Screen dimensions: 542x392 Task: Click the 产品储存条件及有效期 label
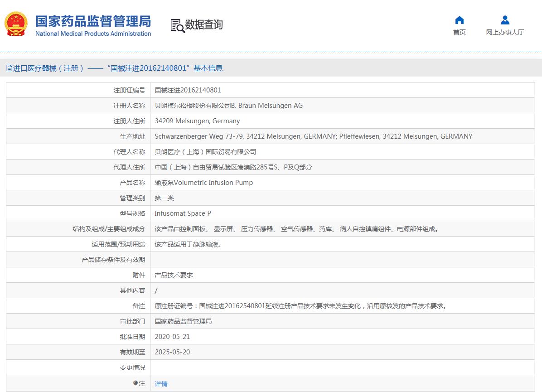point(113,260)
